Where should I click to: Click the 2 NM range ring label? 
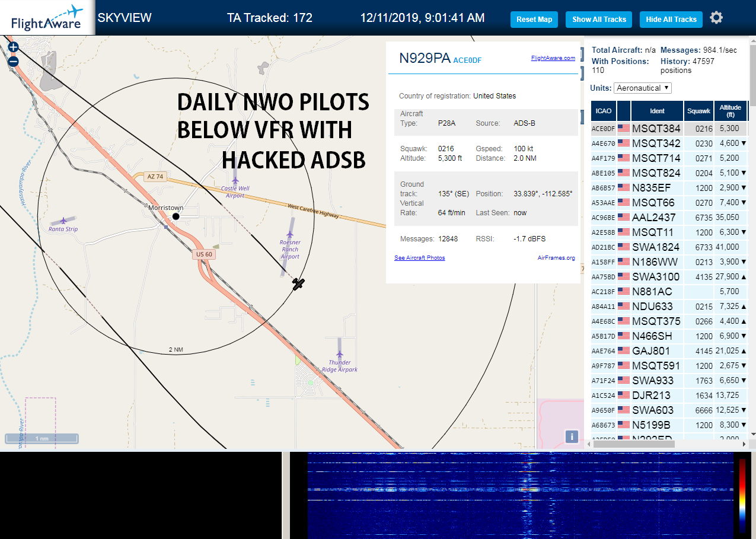pyautogui.click(x=176, y=349)
